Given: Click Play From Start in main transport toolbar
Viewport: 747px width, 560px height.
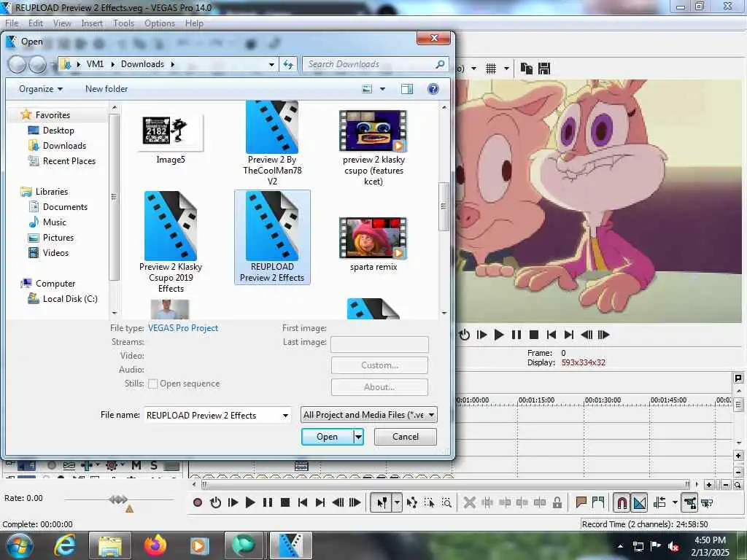Looking at the screenshot, I should tap(233, 502).
